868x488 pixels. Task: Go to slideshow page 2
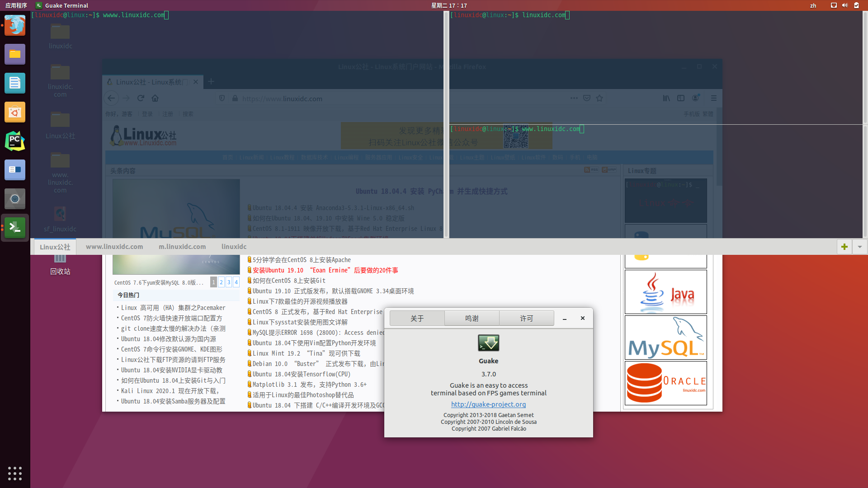coord(221,282)
